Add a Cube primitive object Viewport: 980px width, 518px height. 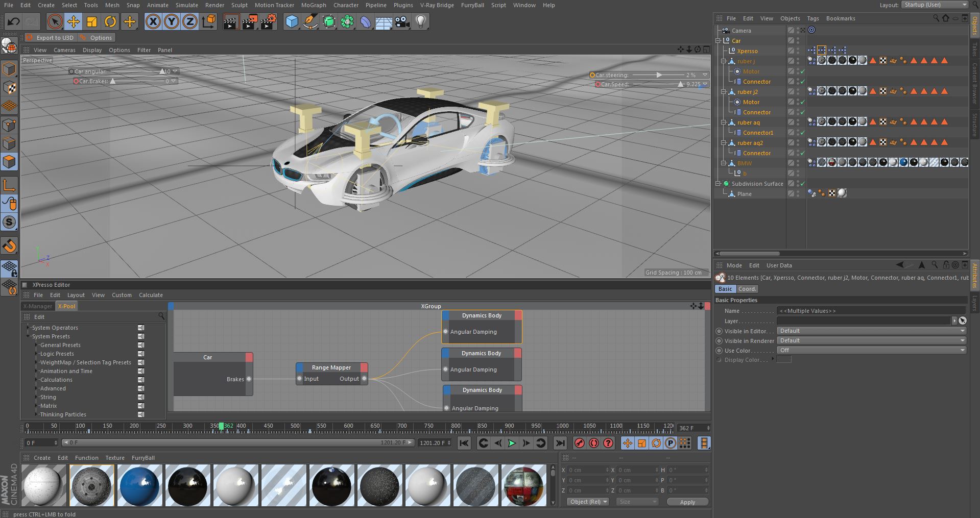coord(292,21)
